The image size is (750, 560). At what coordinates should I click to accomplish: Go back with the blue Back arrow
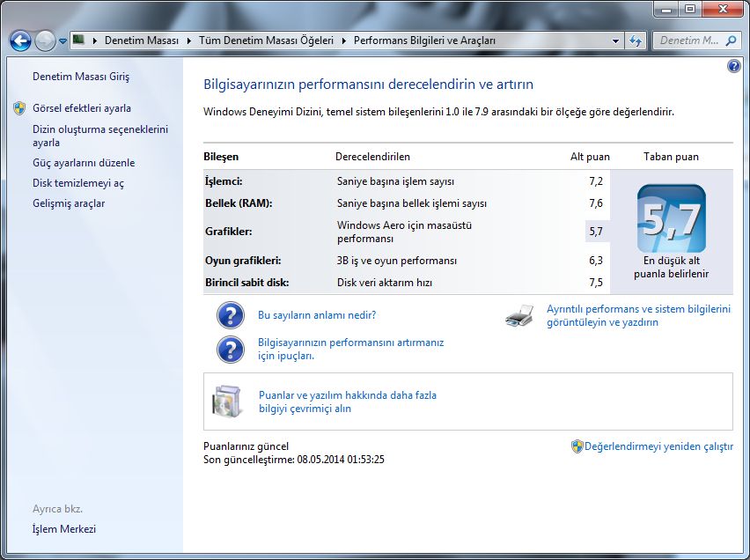(x=20, y=41)
